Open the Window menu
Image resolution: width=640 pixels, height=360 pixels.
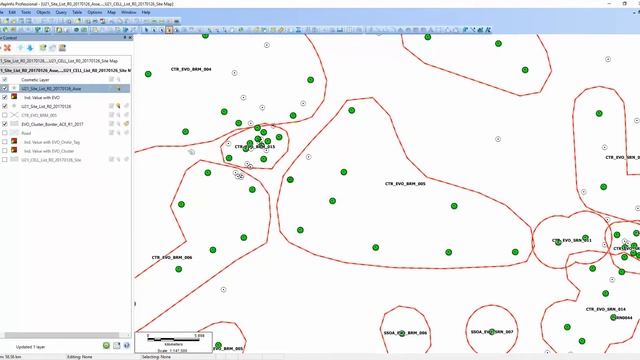tap(129, 12)
